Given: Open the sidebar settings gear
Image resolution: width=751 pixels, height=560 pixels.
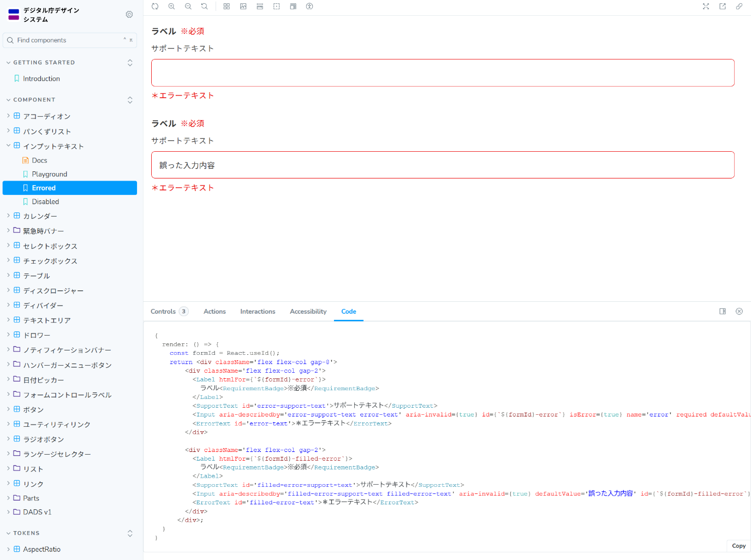Looking at the screenshot, I should (x=129, y=15).
